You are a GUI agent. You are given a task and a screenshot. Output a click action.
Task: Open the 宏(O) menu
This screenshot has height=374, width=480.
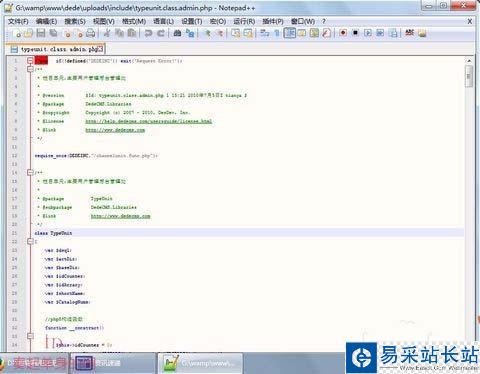(x=218, y=21)
